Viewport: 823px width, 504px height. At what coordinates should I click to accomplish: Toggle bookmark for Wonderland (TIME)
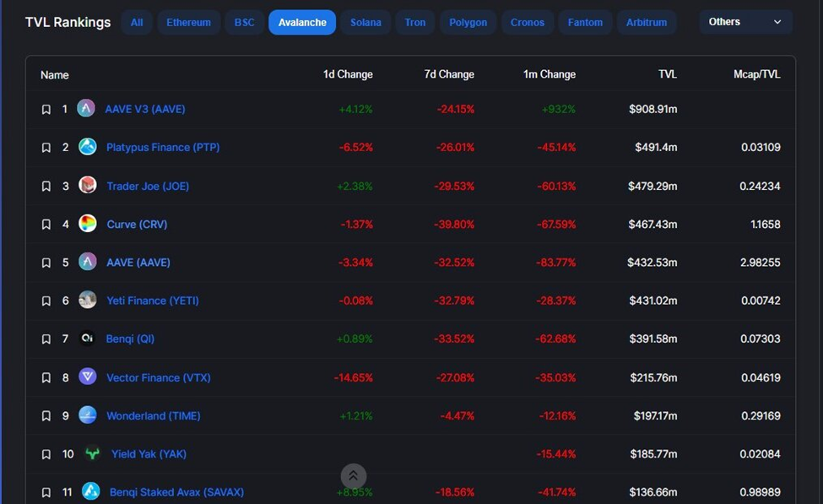pyautogui.click(x=46, y=416)
